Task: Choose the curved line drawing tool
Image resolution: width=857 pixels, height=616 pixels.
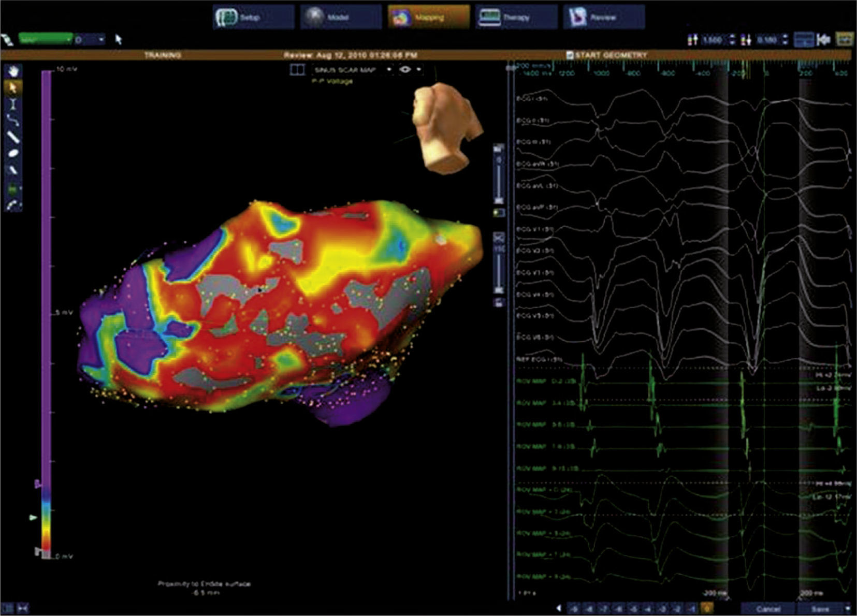Action: [x=13, y=121]
